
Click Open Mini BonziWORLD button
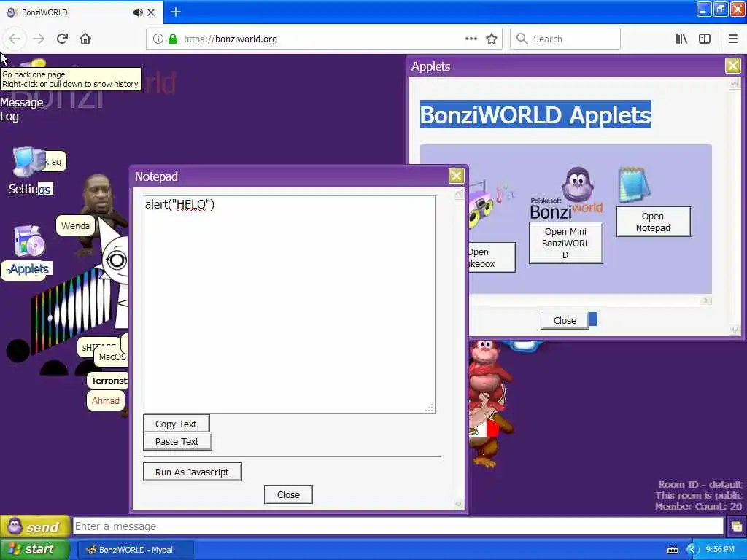click(565, 243)
